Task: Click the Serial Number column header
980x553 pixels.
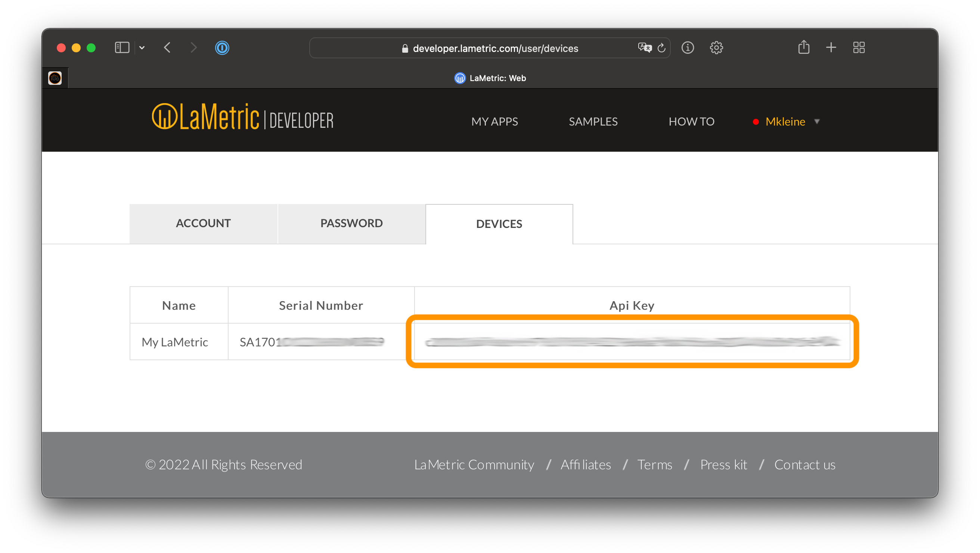Action: [x=321, y=305]
